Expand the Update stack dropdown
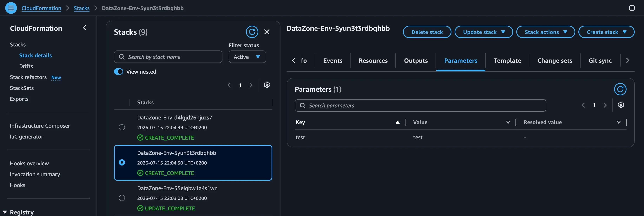This screenshot has width=644, height=216. [483, 32]
